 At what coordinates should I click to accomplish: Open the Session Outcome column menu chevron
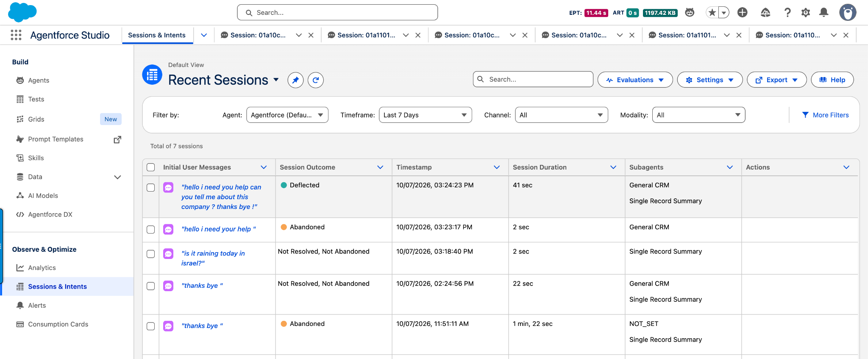coord(380,167)
